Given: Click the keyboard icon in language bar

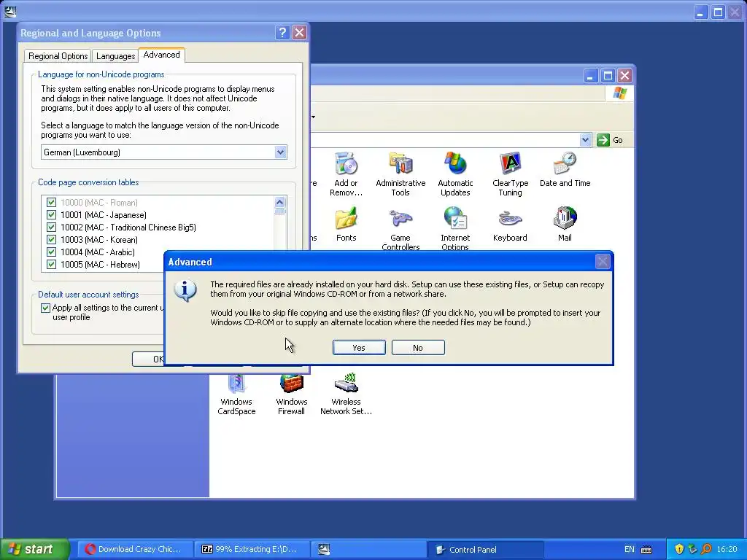Looking at the screenshot, I should (x=646, y=550).
